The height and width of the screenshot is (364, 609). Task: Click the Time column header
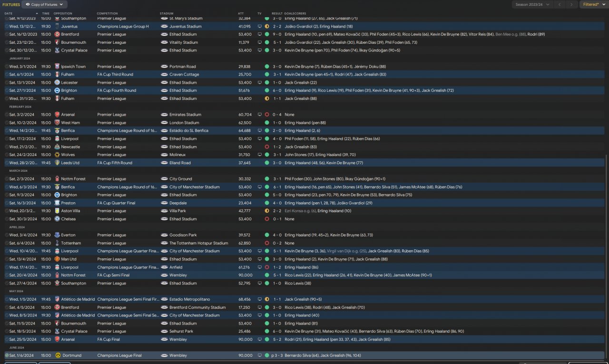point(46,13)
